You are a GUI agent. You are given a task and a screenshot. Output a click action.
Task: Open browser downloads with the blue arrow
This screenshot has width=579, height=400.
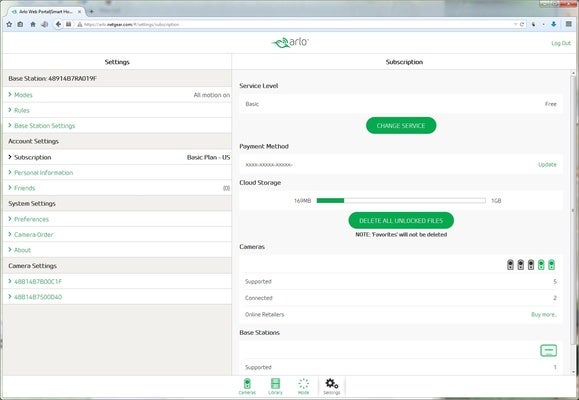point(554,24)
